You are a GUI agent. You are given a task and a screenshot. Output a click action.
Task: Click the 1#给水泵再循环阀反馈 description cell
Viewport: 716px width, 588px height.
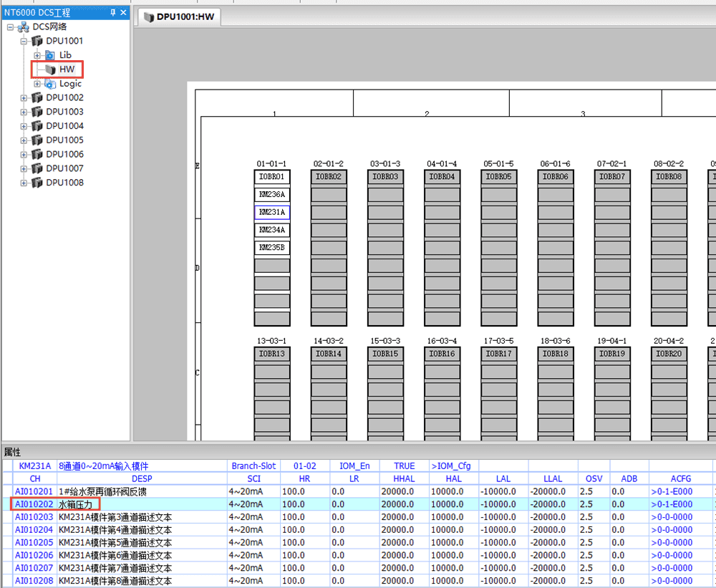coord(142,491)
